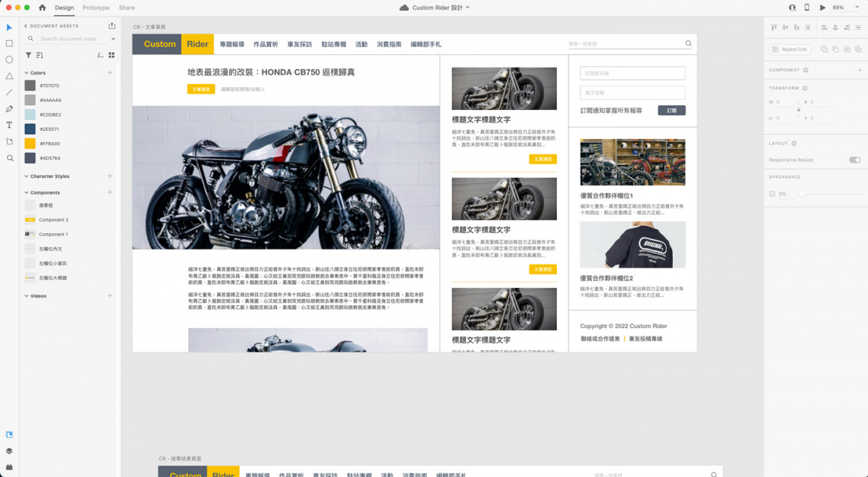Image resolution: width=868 pixels, height=477 pixels.
Task: Click the device preview phone icon
Action: tap(807, 7)
